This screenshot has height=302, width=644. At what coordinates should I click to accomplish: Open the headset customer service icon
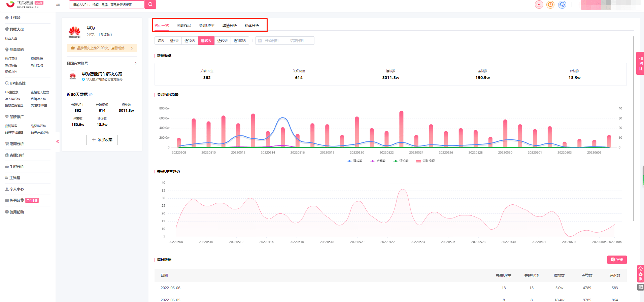pos(562,5)
